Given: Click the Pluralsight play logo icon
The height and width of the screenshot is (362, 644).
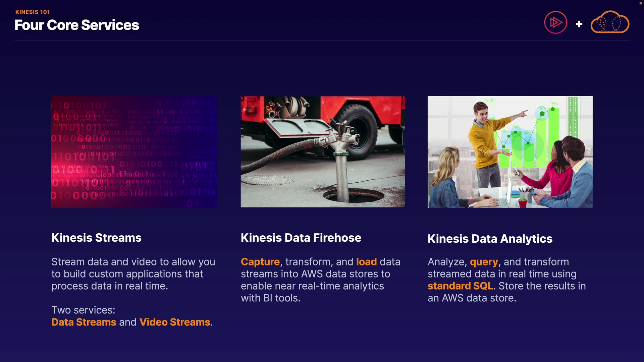Looking at the screenshot, I should [x=555, y=23].
